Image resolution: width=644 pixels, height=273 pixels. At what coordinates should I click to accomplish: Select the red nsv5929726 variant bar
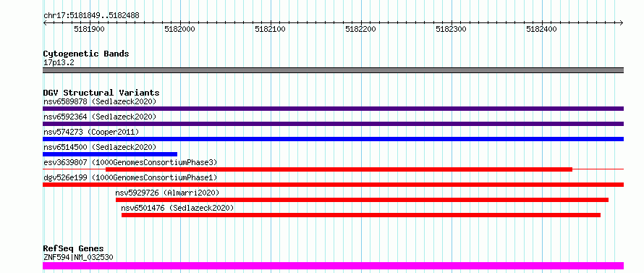click(x=362, y=200)
